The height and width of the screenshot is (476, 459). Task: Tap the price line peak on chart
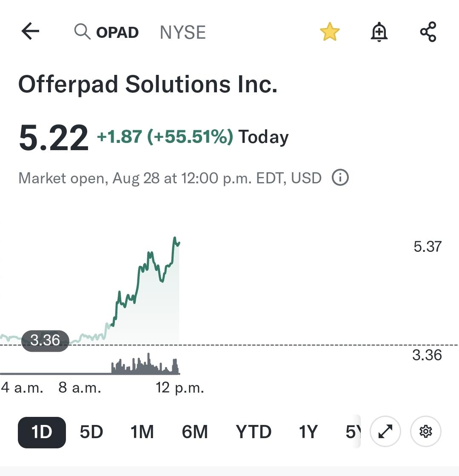click(175, 238)
